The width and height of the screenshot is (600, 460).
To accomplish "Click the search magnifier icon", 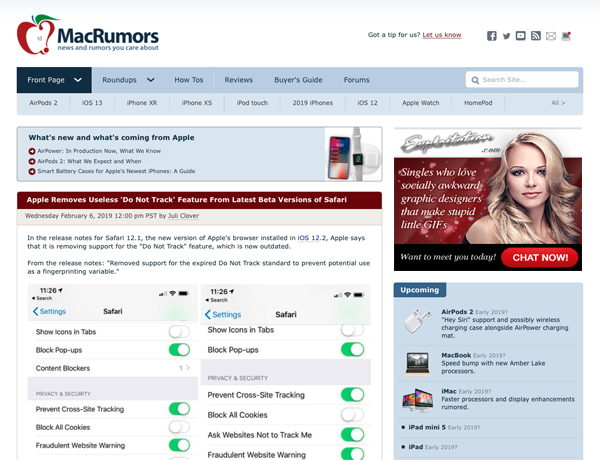I will point(475,80).
